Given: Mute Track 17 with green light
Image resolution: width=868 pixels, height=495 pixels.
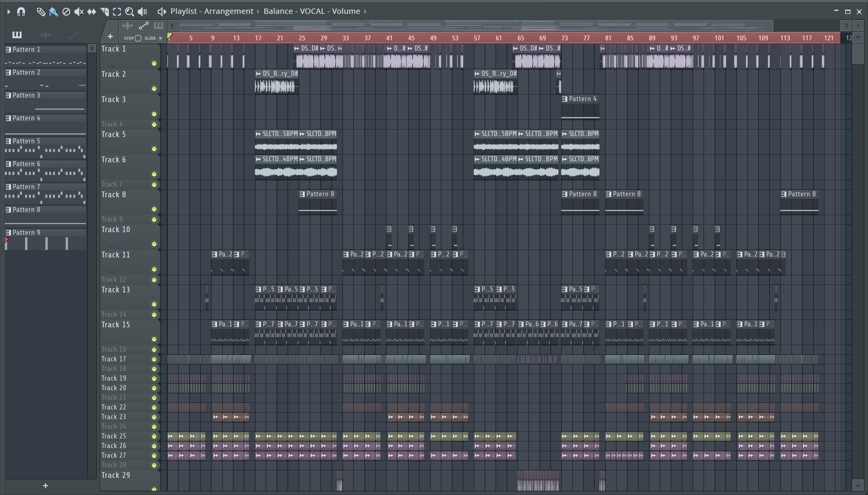Looking at the screenshot, I should coord(154,359).
